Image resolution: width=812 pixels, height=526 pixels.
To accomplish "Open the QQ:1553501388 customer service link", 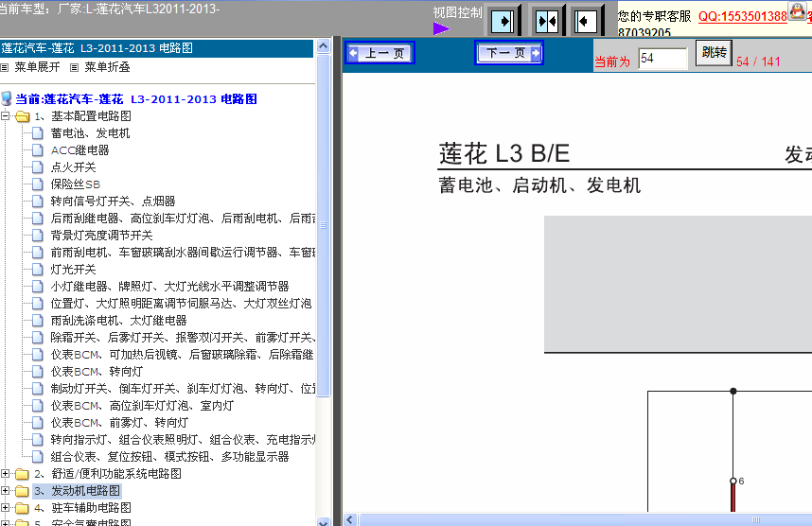I will 742,17.
